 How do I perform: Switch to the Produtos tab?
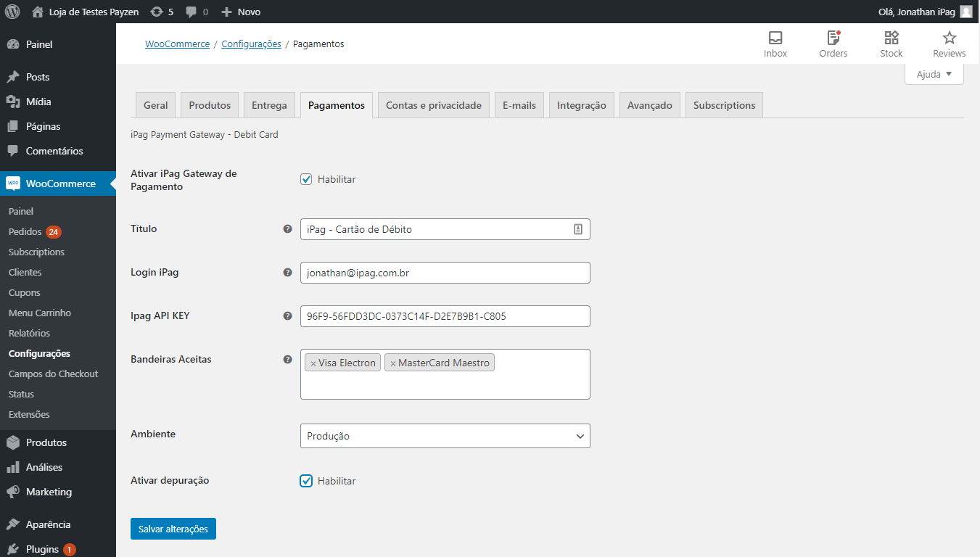point(210,105)
